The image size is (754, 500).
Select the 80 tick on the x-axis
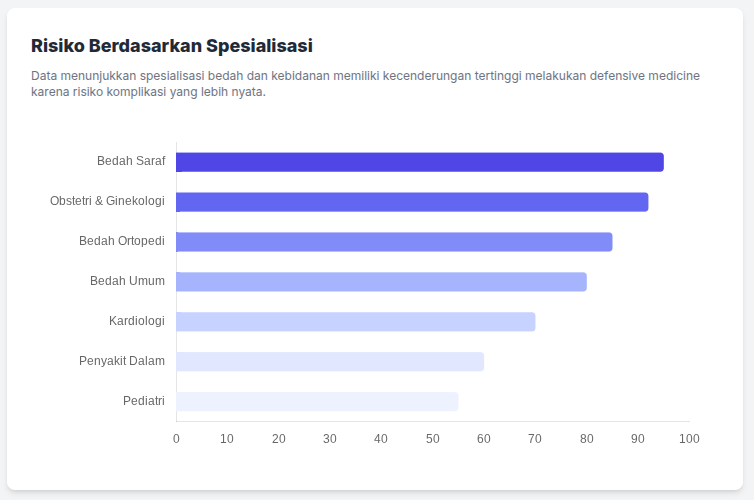point(586,439)
